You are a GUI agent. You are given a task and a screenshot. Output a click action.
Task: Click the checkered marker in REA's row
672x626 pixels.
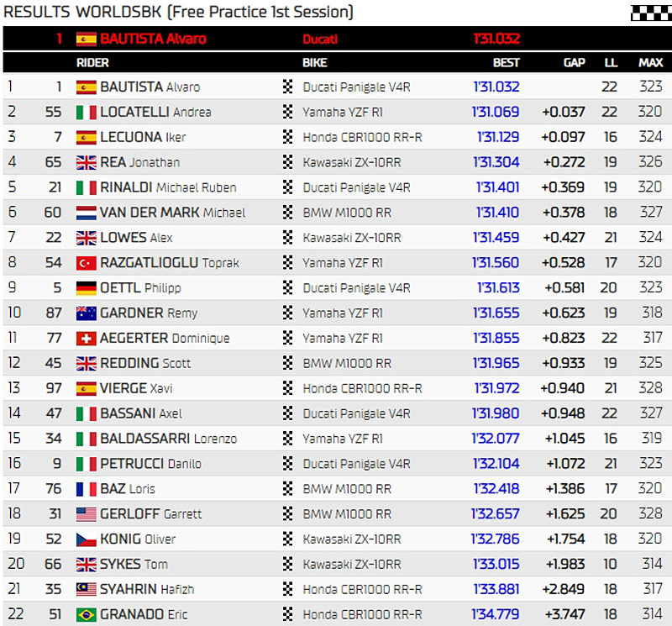pyautogui.click(x=289, y=163)
